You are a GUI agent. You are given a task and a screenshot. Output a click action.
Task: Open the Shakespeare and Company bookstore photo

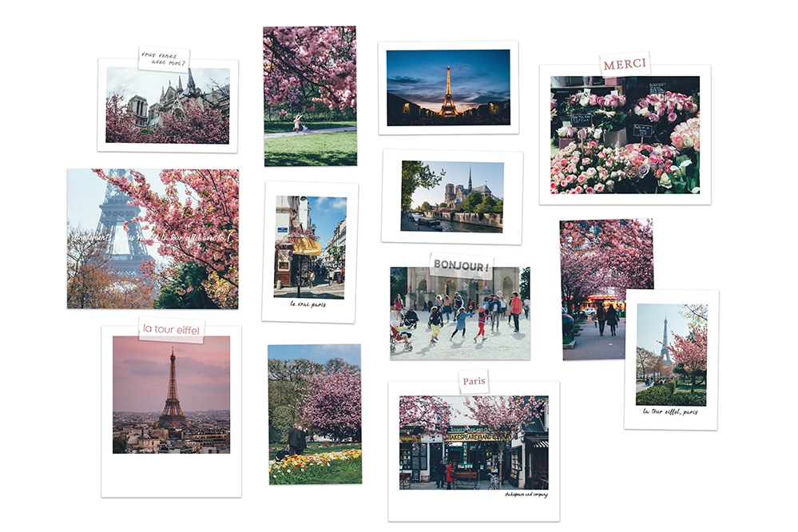tap(474, 442)
